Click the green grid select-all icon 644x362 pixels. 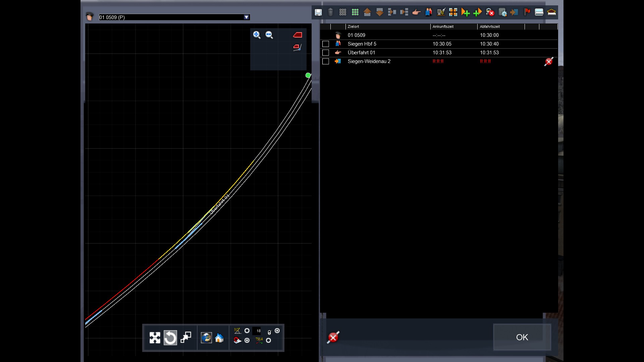pyautogui.click(x=355, y=12)
